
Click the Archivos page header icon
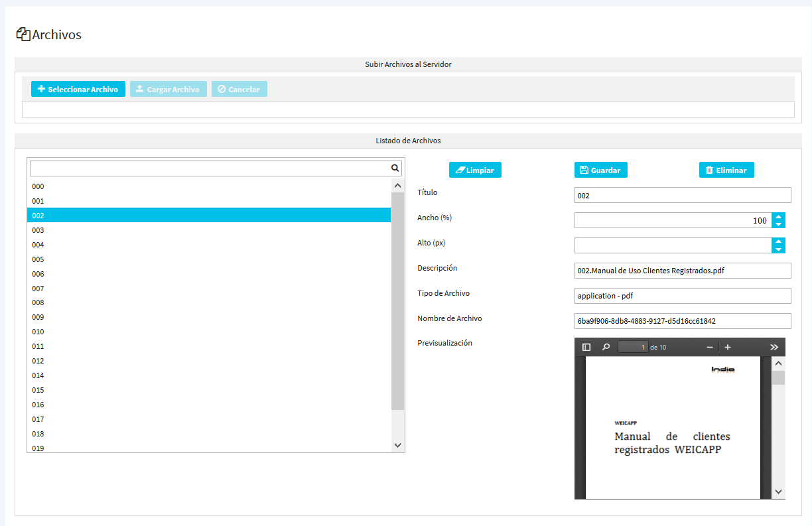[23, 34]
